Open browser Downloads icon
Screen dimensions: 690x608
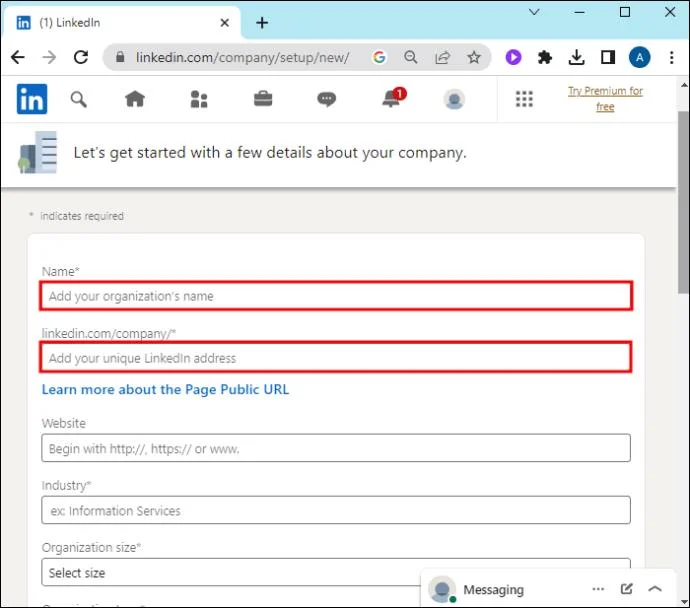576,57
